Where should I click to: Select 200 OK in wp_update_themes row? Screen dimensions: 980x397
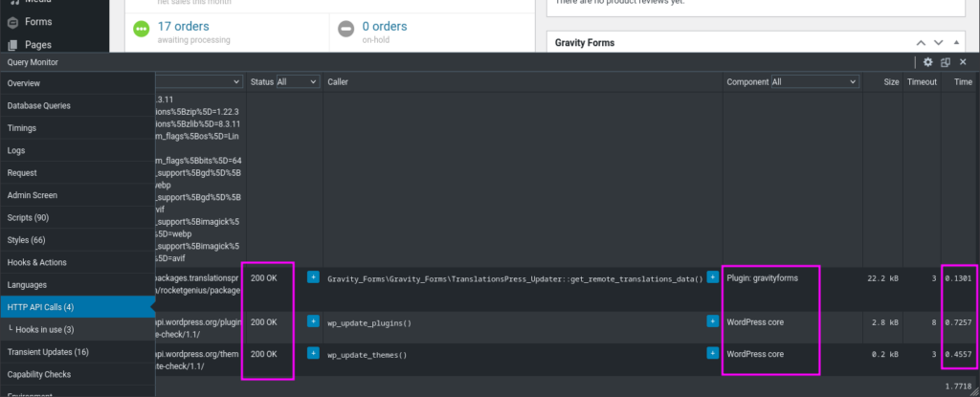coord(264,354)
